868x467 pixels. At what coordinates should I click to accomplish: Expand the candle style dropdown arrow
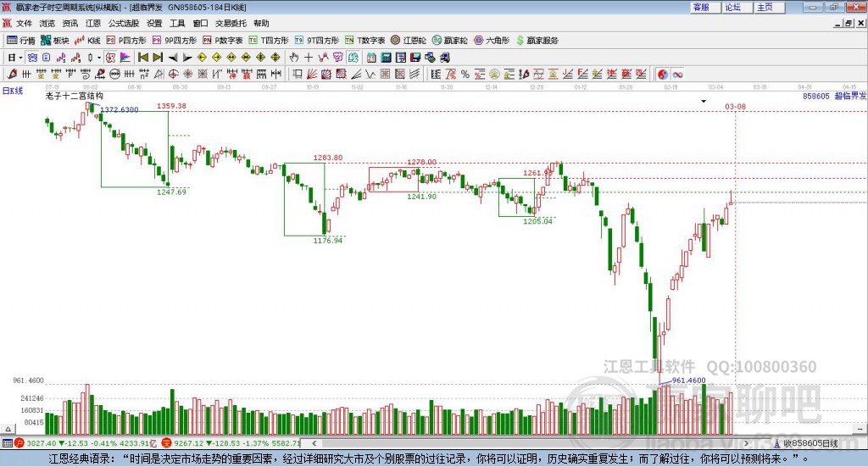pyautogui.click(x=99, y=57)
